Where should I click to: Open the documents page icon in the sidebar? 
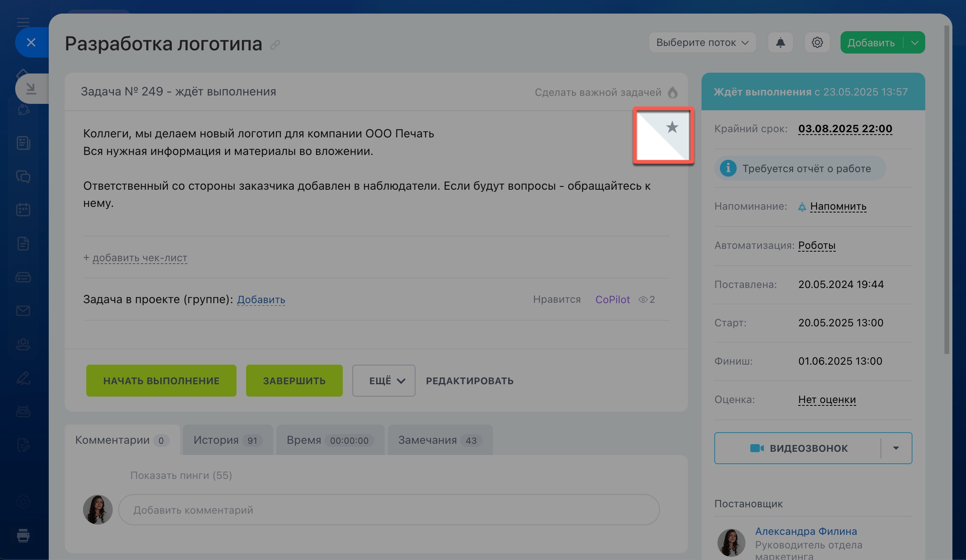point(23,243)
